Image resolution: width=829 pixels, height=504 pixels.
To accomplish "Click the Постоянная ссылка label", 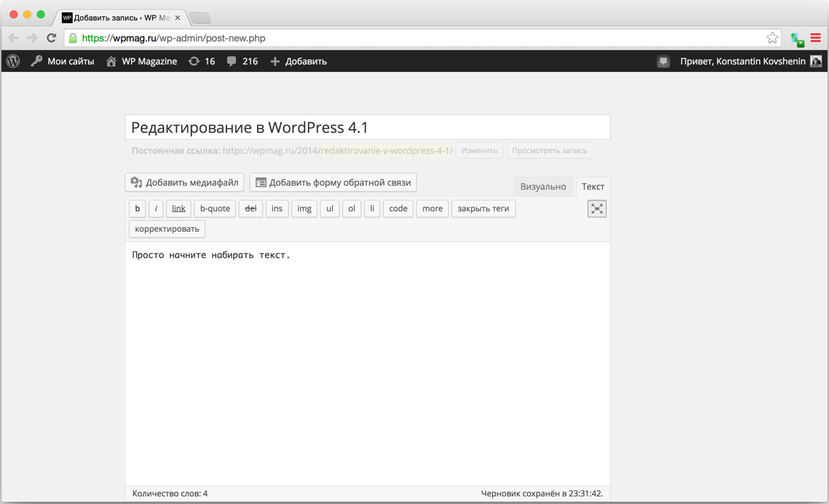I will pos(176,150).
